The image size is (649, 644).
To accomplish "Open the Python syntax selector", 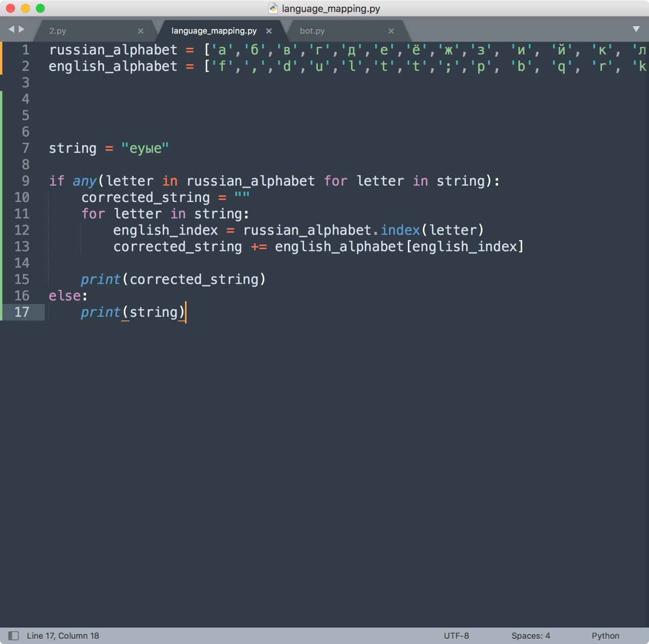I will [605, 635].
